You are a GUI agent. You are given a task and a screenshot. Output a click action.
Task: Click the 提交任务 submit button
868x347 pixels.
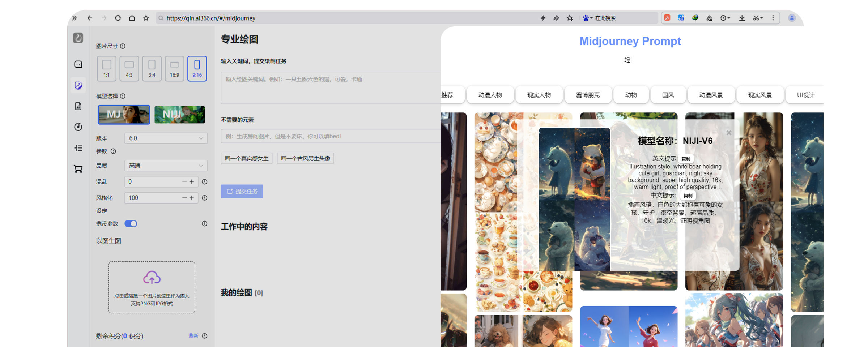pyautogui.click(x=242, y=191)
